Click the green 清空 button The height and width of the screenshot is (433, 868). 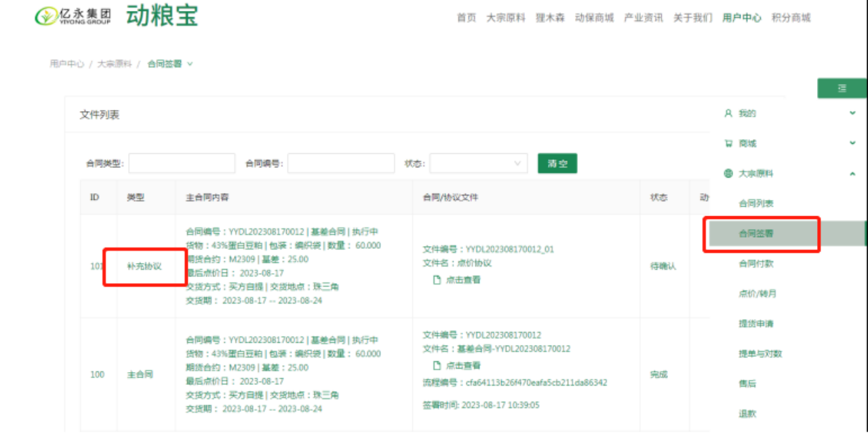[557, 163]
